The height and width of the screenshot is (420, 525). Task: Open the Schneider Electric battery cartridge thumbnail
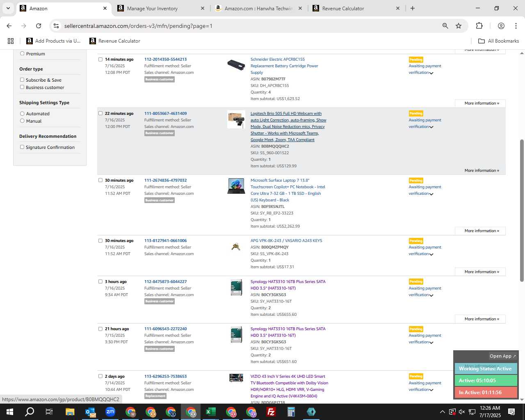pyautogui.click(x=236, y=65)
